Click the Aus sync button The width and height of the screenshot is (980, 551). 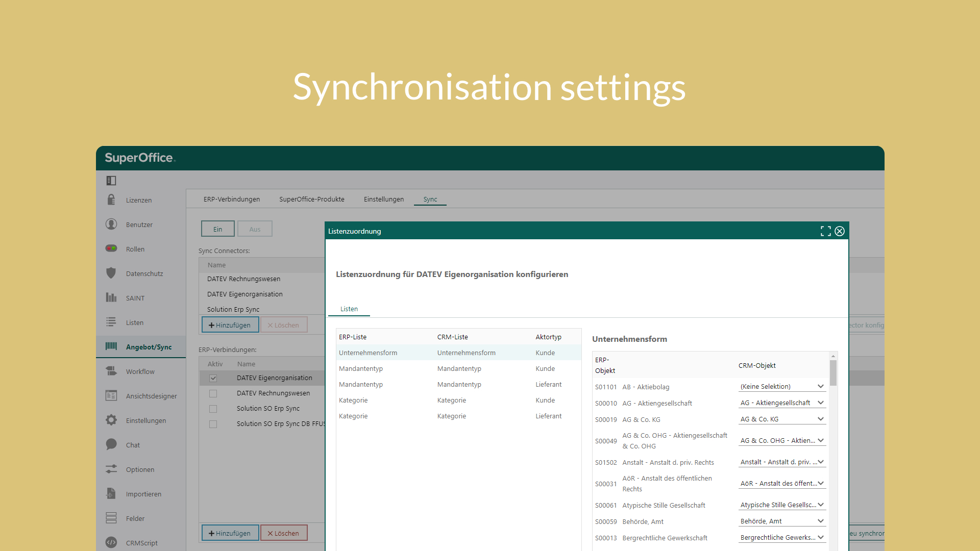coord(255,229)
